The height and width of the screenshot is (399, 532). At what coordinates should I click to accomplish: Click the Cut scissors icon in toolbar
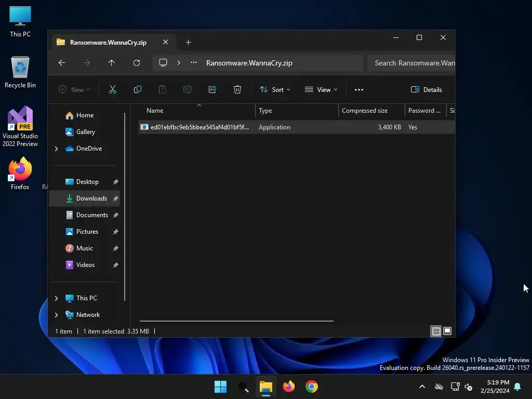[x=112, y=89]
